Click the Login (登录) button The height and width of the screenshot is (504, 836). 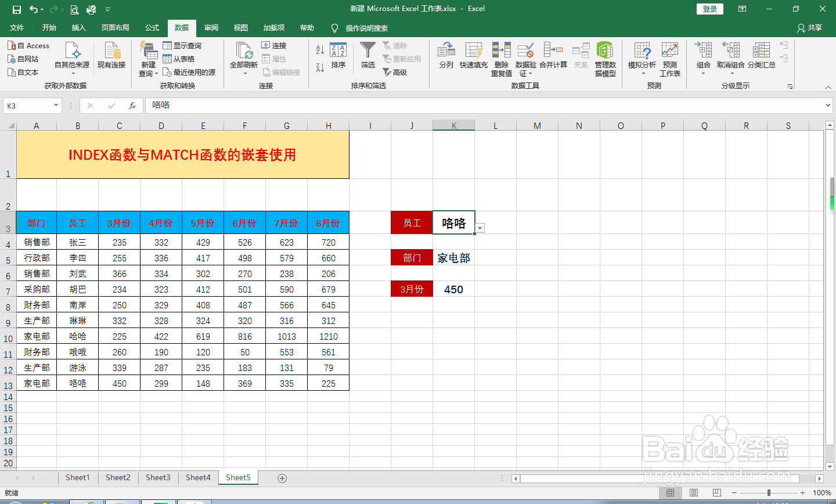pyautogui.click(x=710, y=9)
